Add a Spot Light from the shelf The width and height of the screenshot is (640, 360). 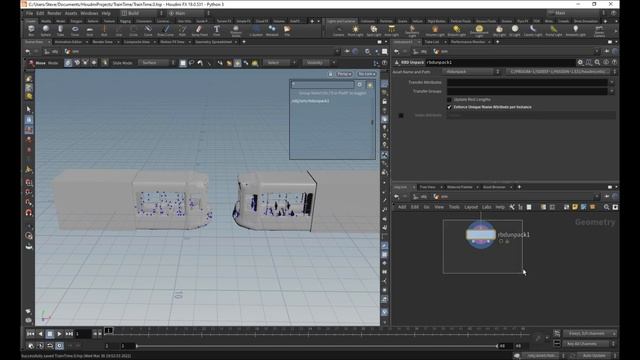click(373, 30)
